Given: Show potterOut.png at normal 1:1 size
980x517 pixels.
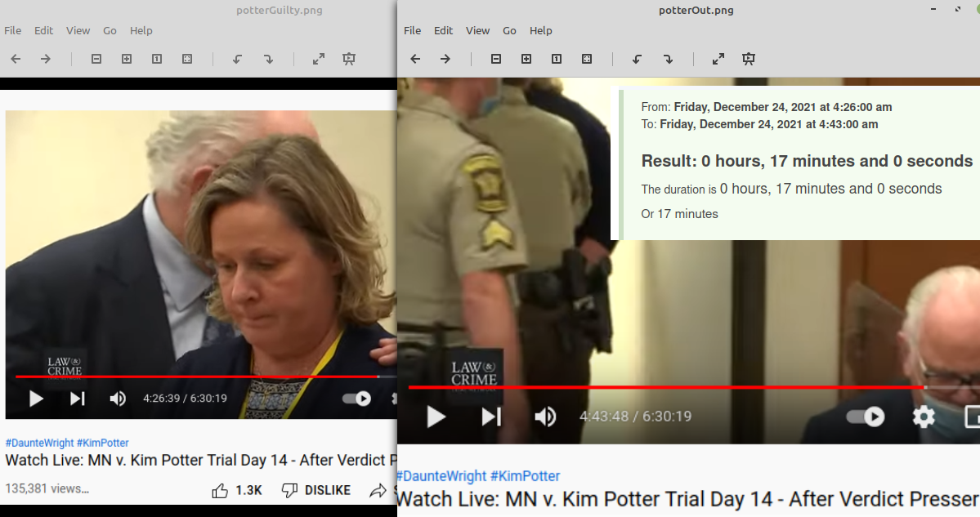Looking at the screenshot, I should click(x=557, y=59).
